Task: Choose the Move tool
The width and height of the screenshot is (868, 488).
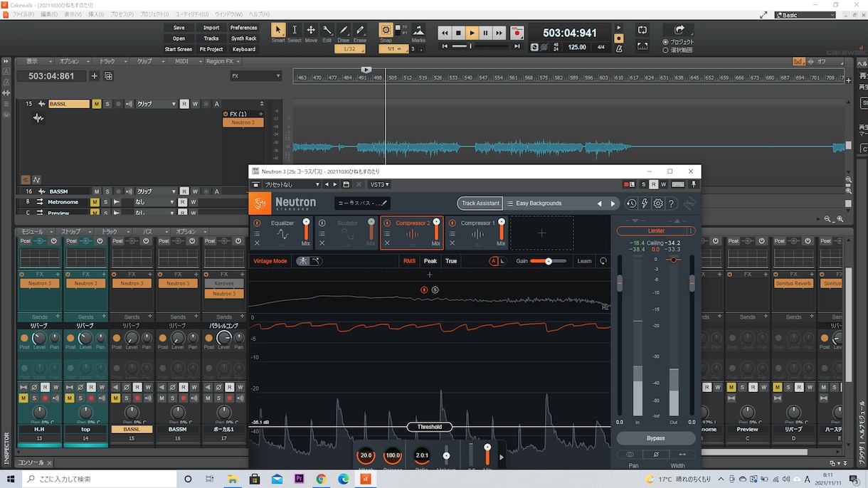Action: pyautogui.click(x=311, y=30)
